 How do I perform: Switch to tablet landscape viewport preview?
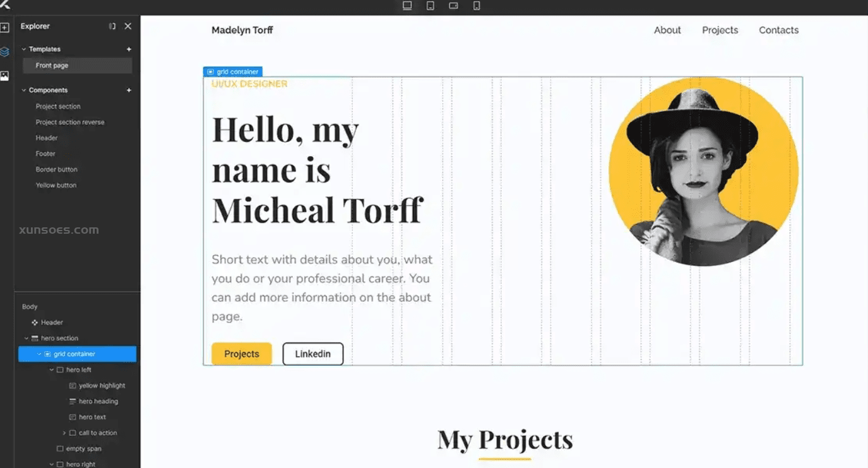tap(453, 6)
